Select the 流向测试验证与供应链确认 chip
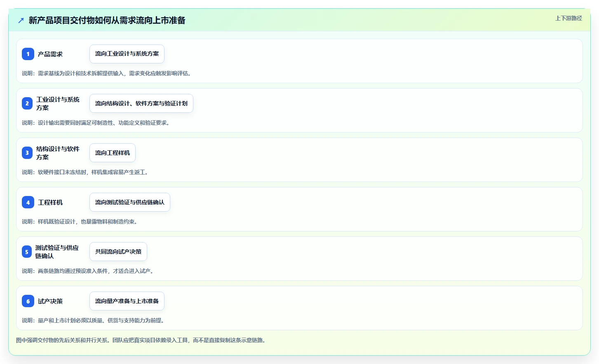Screen dimensions: 599x364 tap(130, 202)
